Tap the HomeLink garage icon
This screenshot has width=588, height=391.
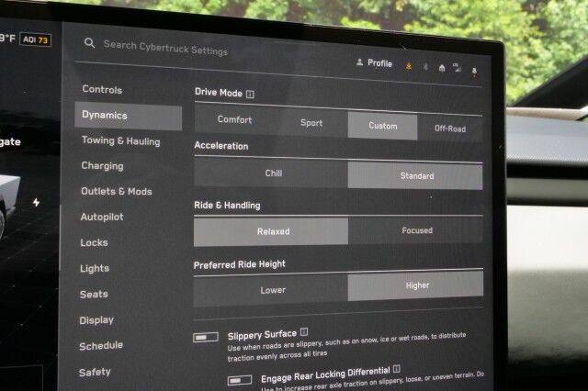(442, 68)
